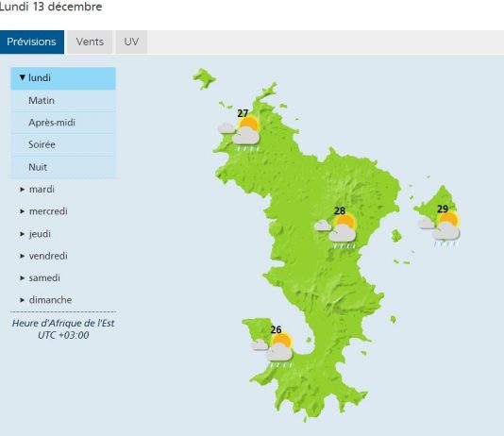Screen dimensions: 504x436
Task: Open the UV tab
Action: (x=131, y=42)
